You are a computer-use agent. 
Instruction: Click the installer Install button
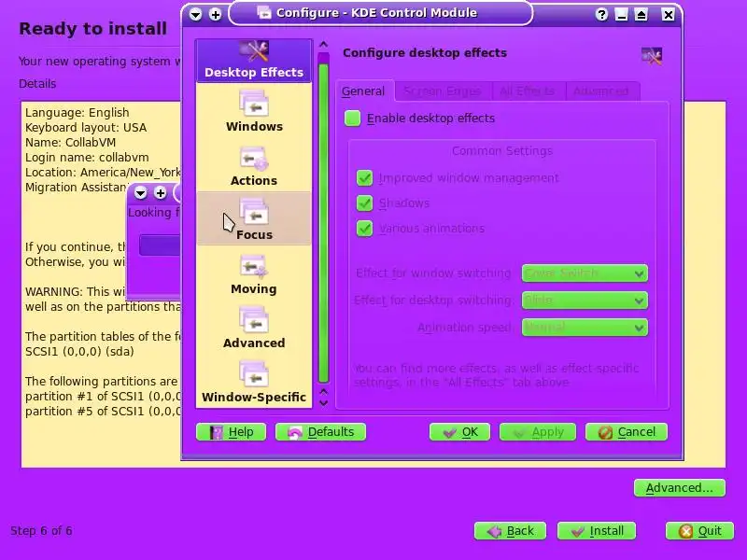[x=597, y=531]
